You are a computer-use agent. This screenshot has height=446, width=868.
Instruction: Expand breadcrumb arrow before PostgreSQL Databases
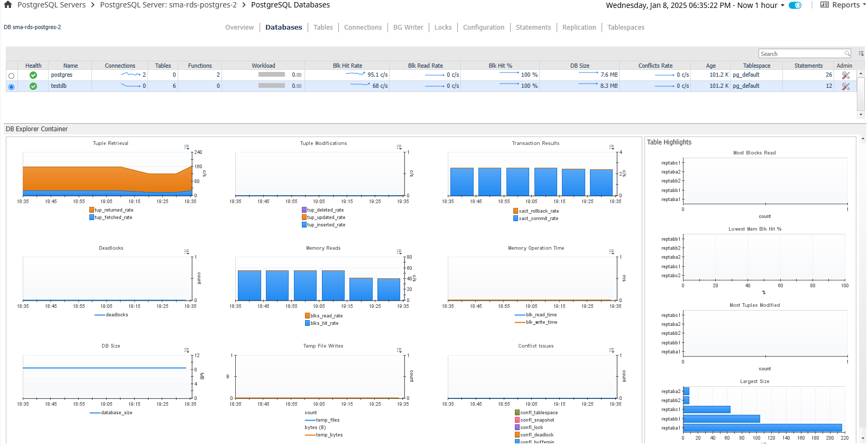click(x=244, y=5)
